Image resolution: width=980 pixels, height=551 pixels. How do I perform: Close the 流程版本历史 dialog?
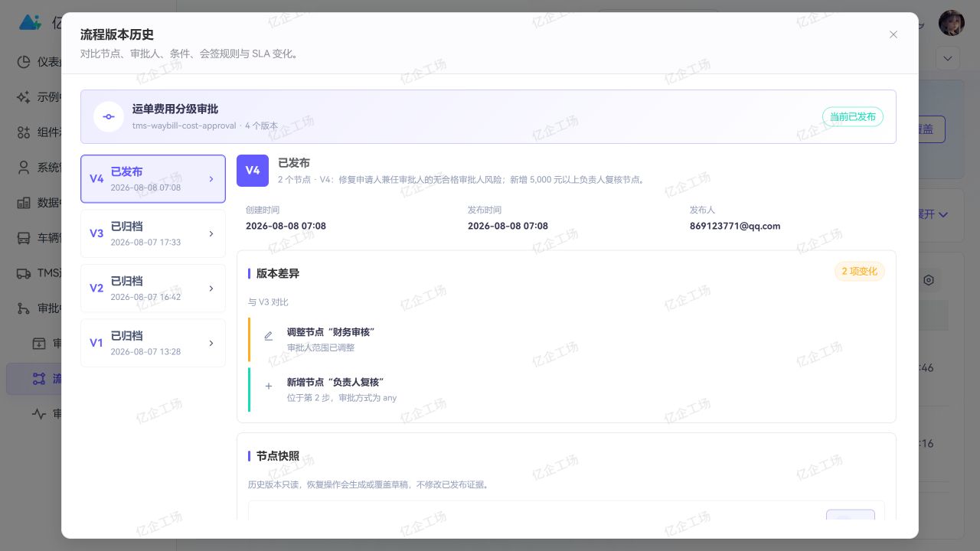pyautogui.click(x=893, y=34)
